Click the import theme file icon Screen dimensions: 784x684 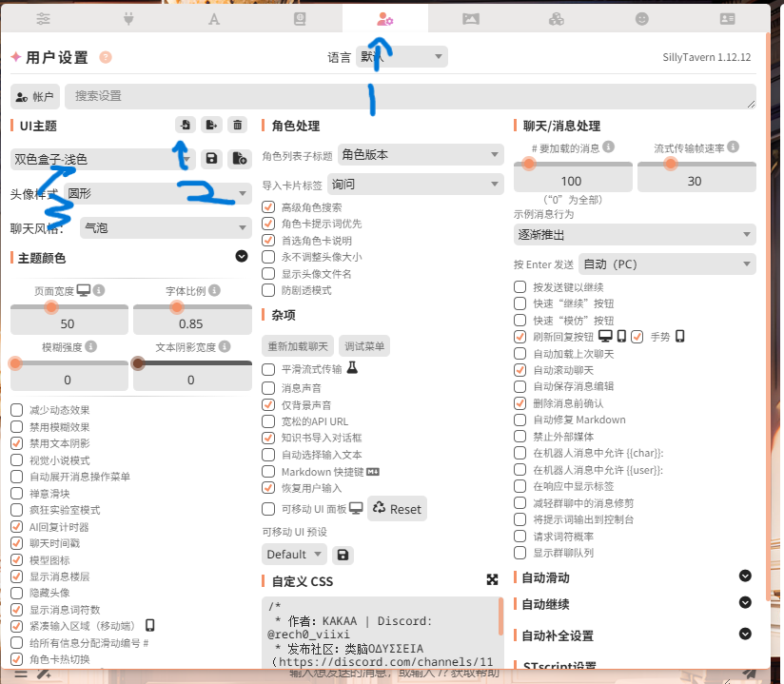pyautogui.click(x=185, y=125)
